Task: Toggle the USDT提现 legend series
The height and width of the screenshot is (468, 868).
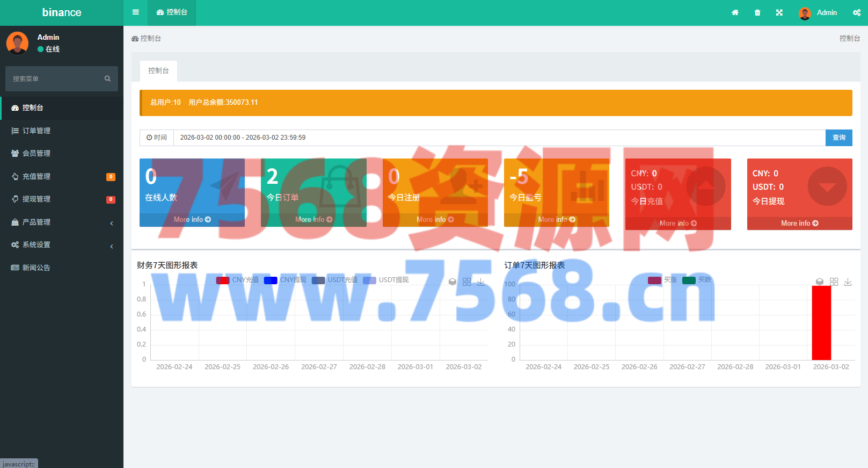Action: pyautogui.click(x=385, y=280)
